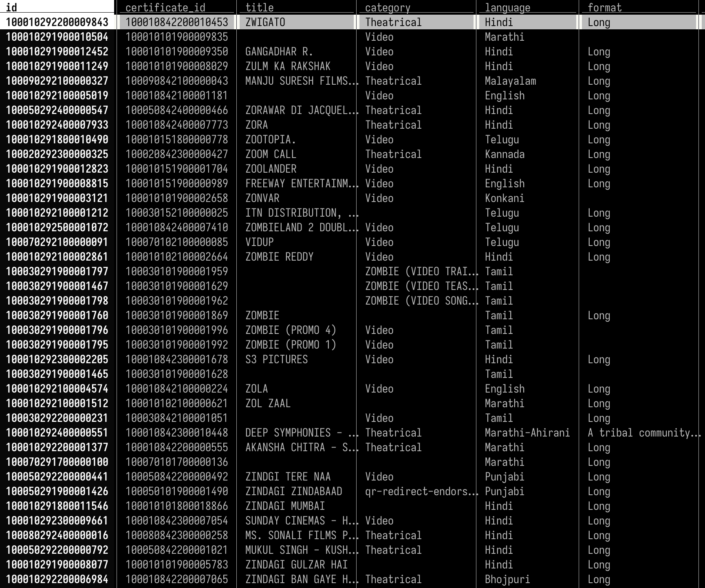Click the Kannada language cell
Image resolution: width=705 pixels, height=588 pixels.
click(505, 154)
